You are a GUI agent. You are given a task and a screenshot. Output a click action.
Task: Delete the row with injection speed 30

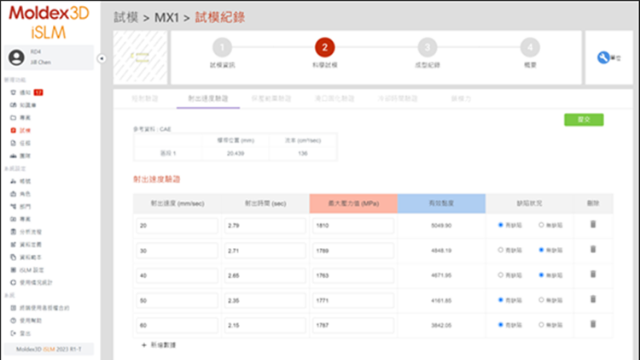[593, 249]
